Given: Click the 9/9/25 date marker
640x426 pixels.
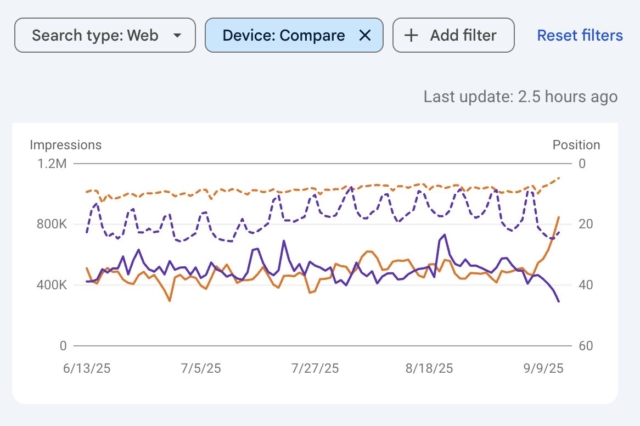Looking at the screenshot, I should click(543, 368).
